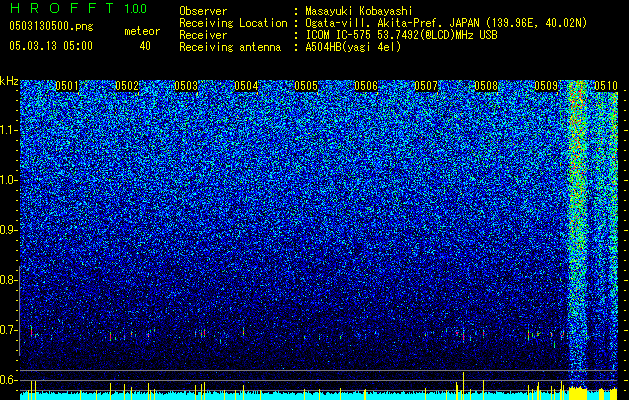Click the 0.6 kHz axis label
This screenshot has width=629, height=400.
(x=9, y=380)
